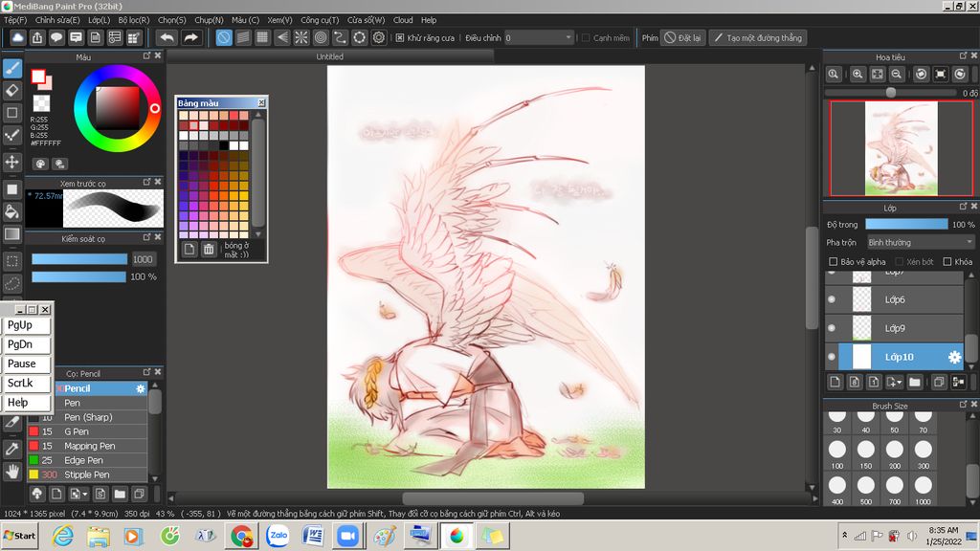
Task: Activate the rectangular Select tool
Action: (11, 261)
